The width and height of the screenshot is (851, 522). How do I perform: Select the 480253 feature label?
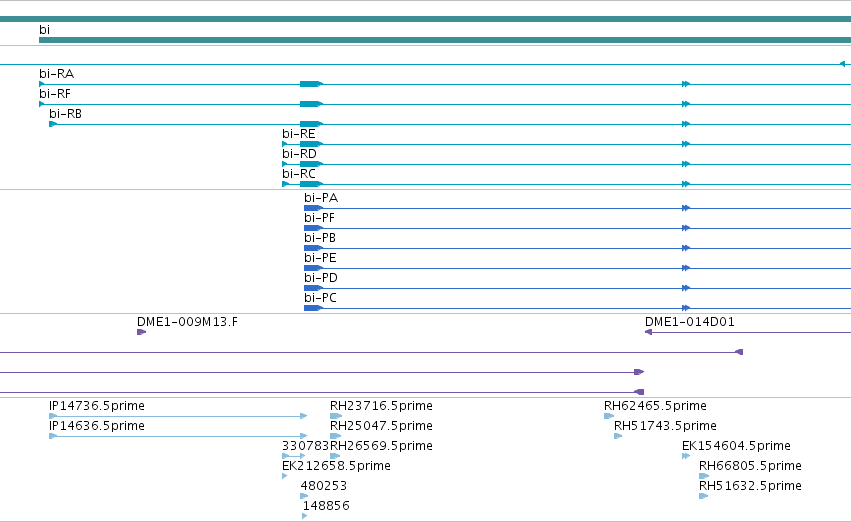(x=323, y=486)
